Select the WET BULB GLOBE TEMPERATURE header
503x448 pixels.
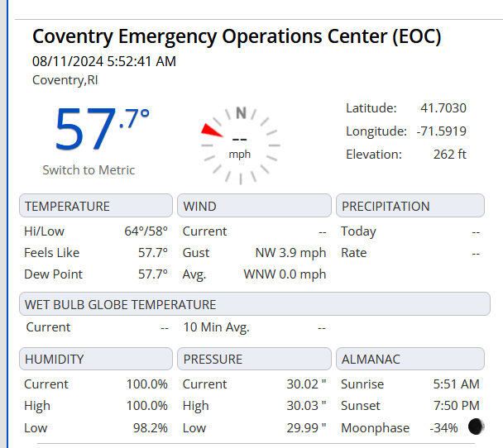click(255, 304)
